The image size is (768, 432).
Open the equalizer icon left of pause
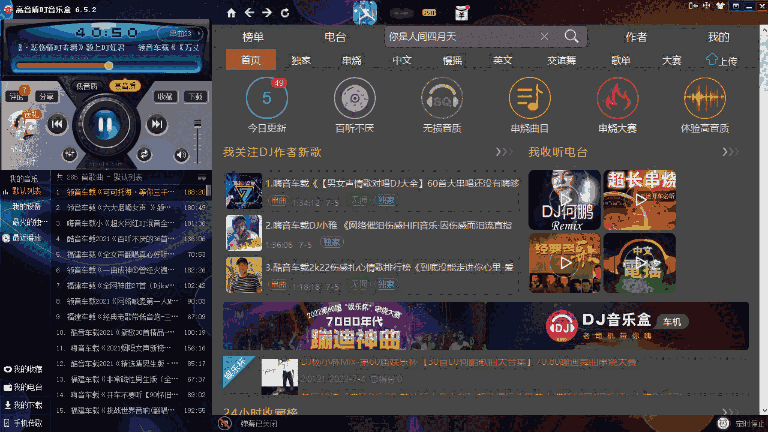(x=70, y=154)
